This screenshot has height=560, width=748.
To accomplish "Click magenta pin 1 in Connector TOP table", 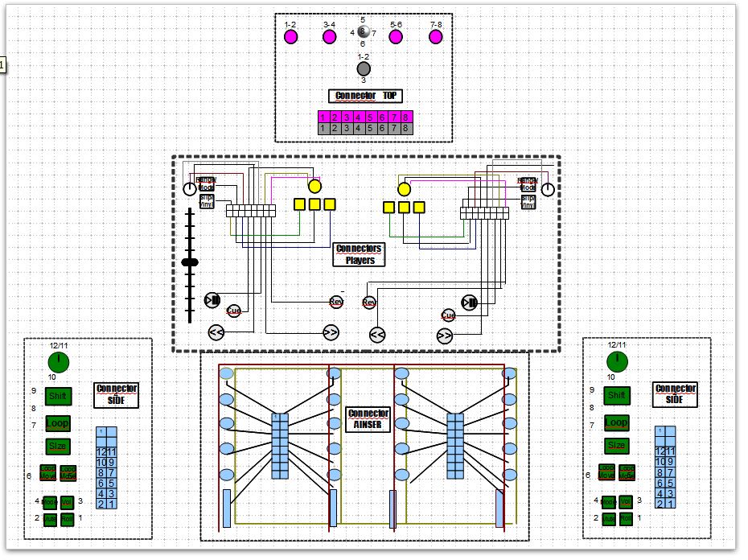I will point(323,117).
